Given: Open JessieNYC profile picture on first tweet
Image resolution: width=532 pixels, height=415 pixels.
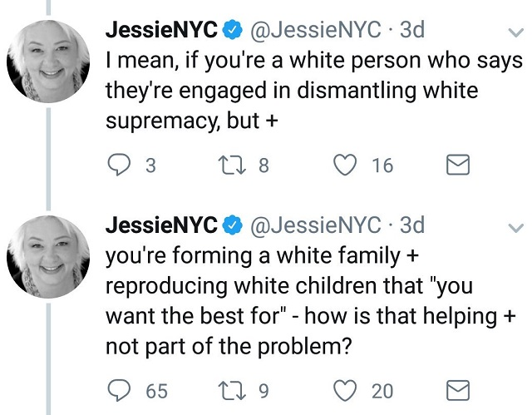Looking at the screenshot, I should point(48,62).
